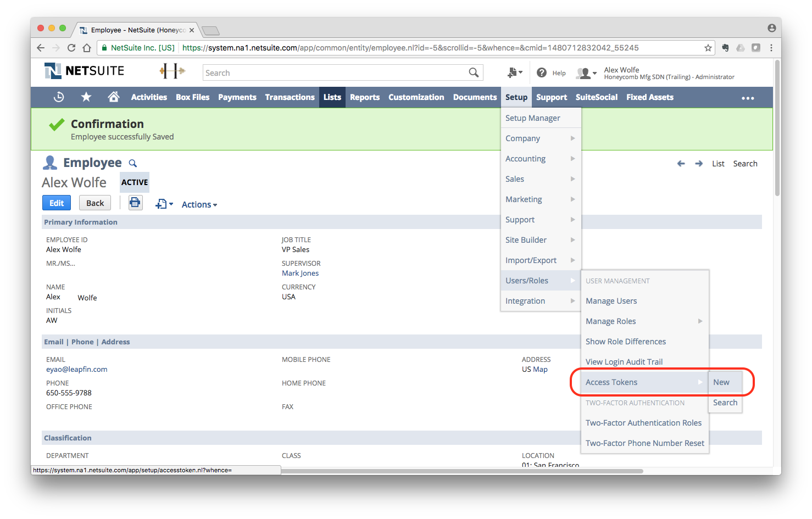Open the Reports menu

pyautogui.click(x=365, y=97)
